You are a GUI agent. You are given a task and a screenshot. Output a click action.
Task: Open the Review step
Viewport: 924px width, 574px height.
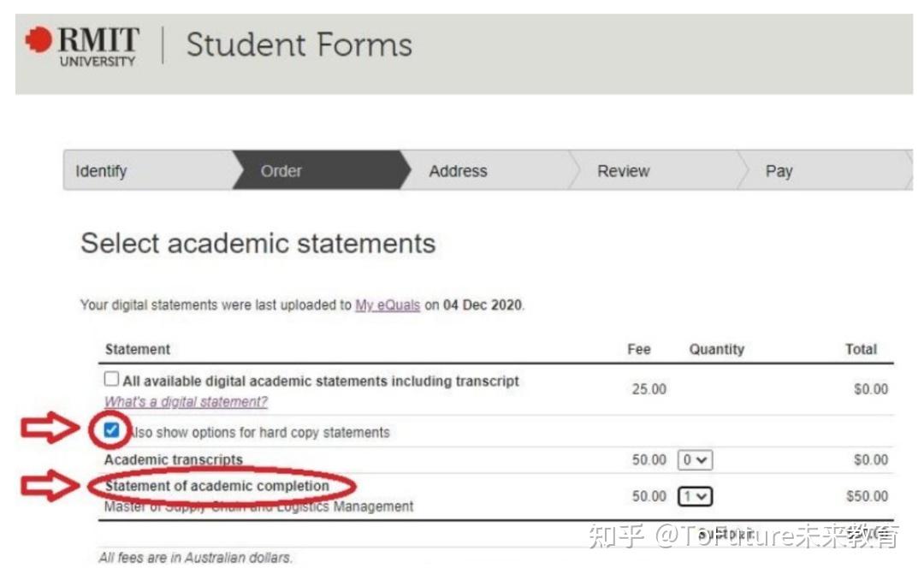click(622, 171)
